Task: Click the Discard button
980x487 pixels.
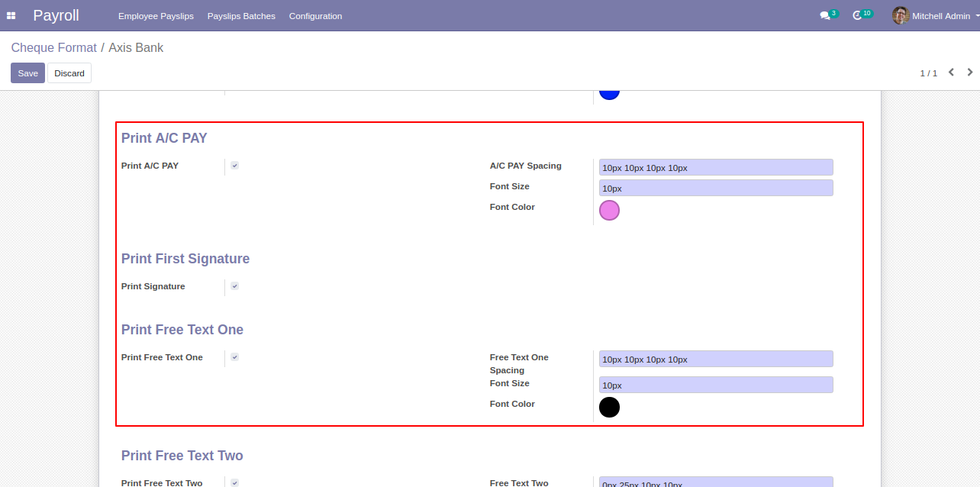Action: 69,73
